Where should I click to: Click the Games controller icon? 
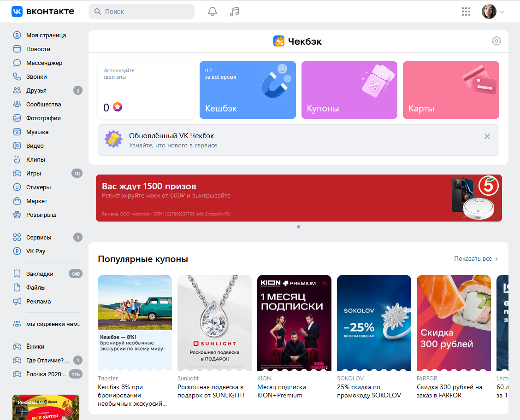17,173
